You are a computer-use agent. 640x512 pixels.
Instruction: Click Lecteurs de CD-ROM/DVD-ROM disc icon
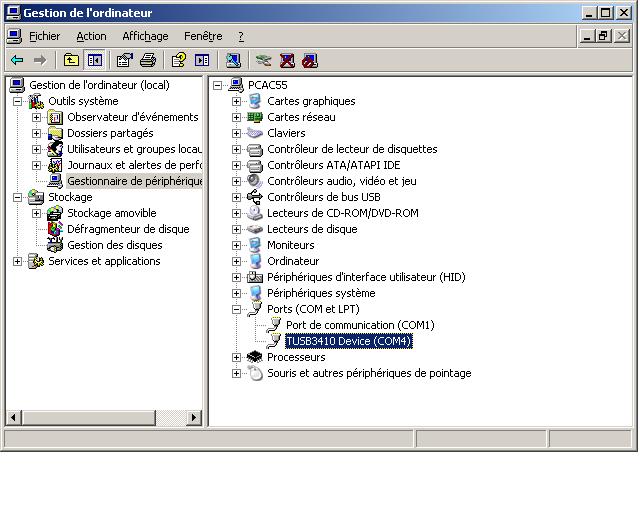pyautogui.click(x=255, y=213)
